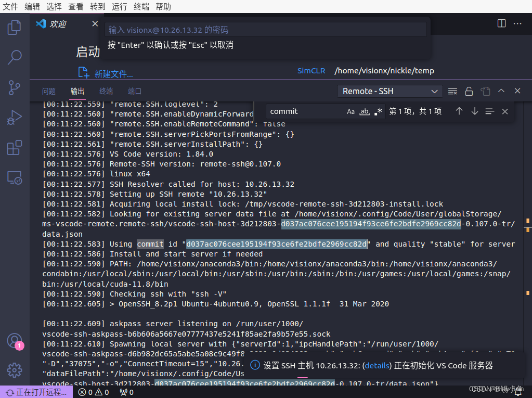Screen dimensions: 532x398
Task: Click the 正在打开远程 remote status indicator
Action: coord(36,392)
